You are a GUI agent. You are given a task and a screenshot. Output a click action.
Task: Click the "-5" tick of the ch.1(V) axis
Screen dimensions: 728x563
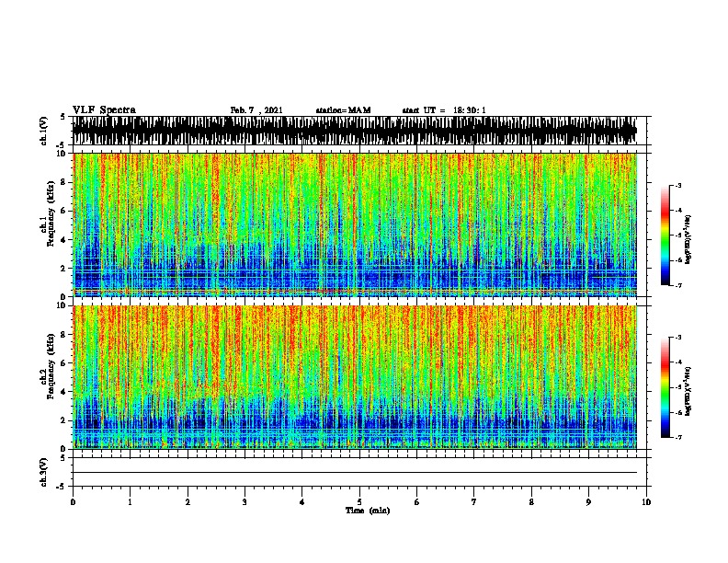click(x=61, y=145)
